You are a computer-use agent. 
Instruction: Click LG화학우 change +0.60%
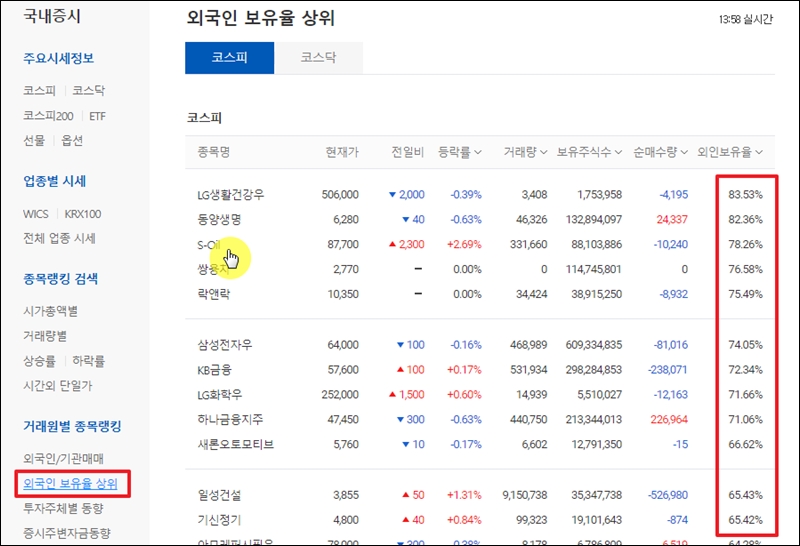coord(464,394)
